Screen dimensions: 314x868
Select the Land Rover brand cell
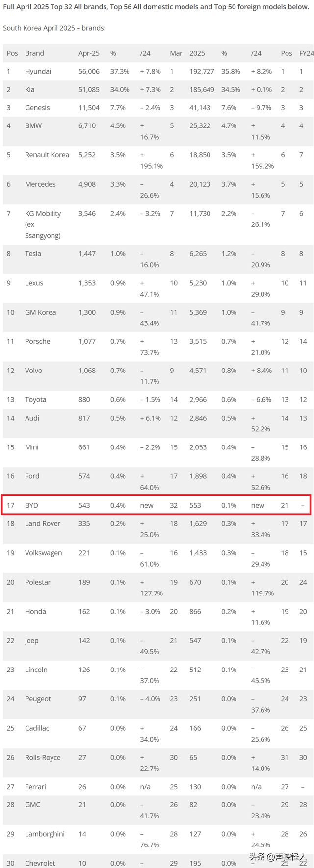pyautogui.click(x=43, y=524)
